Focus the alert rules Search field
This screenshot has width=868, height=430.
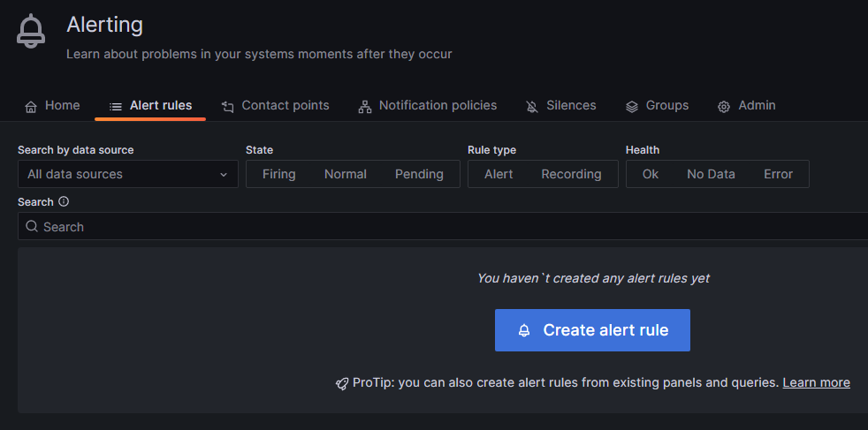442,227
